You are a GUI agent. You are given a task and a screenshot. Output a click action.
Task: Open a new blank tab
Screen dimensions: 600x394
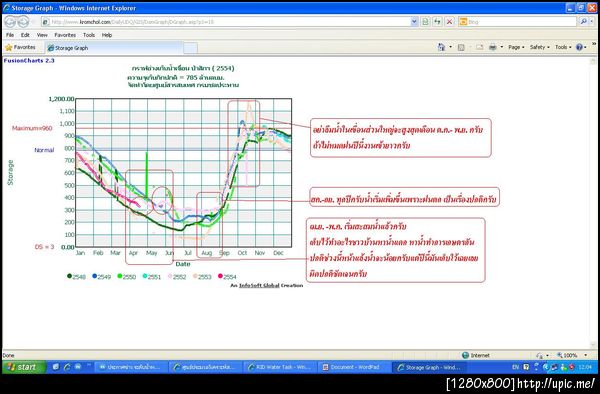point(191,48)
